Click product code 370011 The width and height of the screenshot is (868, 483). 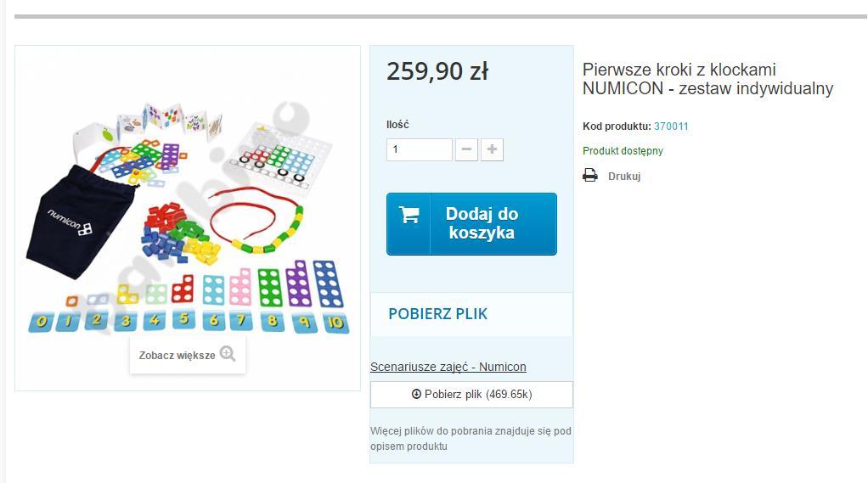coord(671,126)
